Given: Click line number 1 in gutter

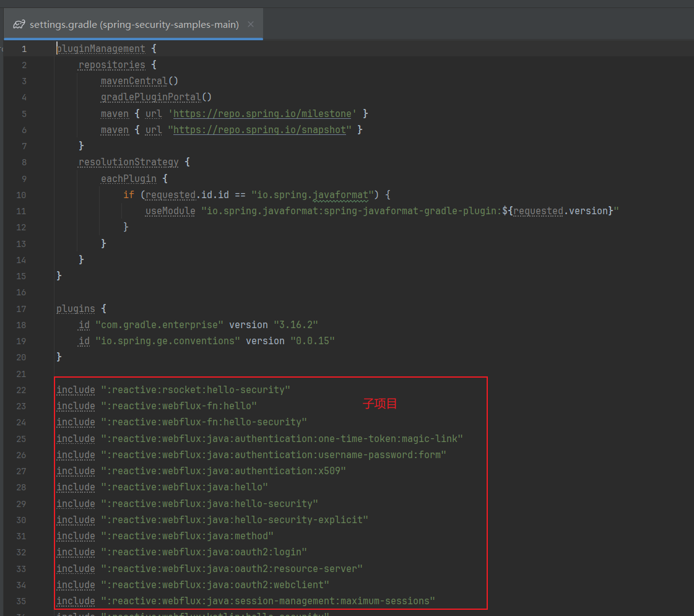Looking at the screenshot, I should 24,49.
